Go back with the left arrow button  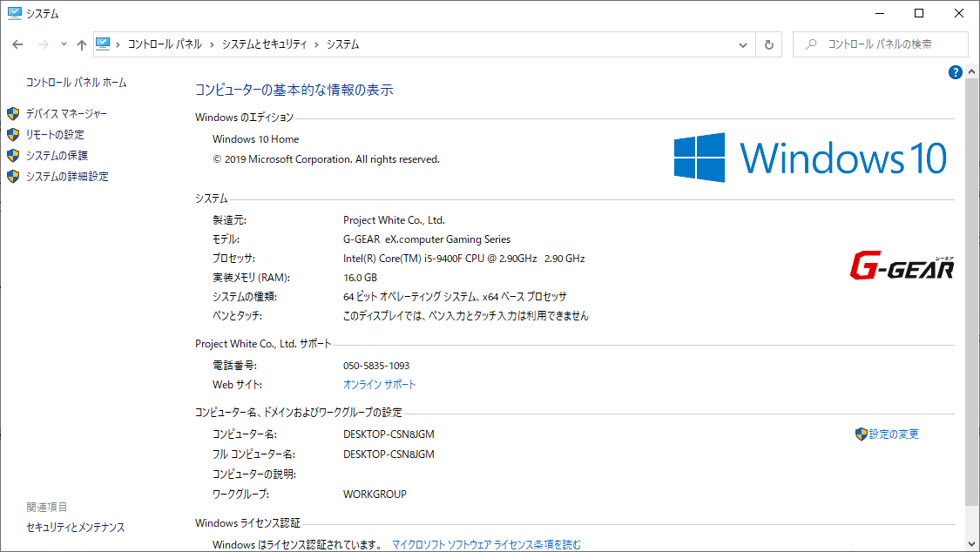(17, 44)
